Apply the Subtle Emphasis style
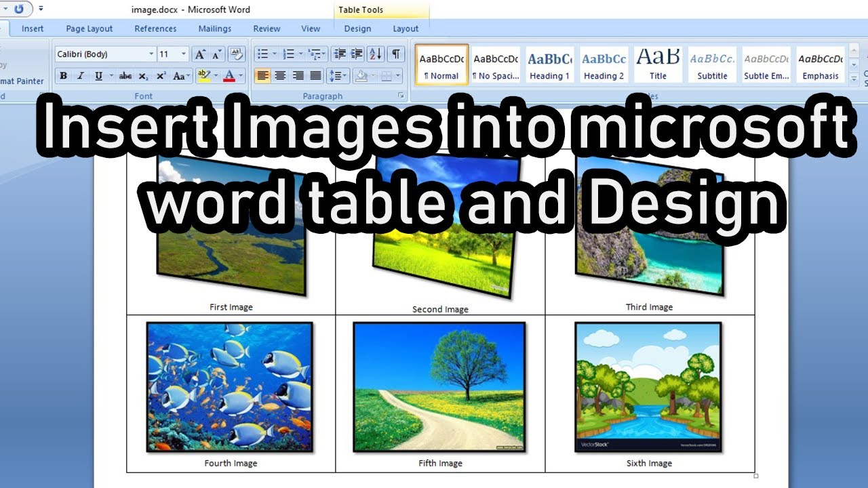Viewport: 868px width, 488px height. 767,65
